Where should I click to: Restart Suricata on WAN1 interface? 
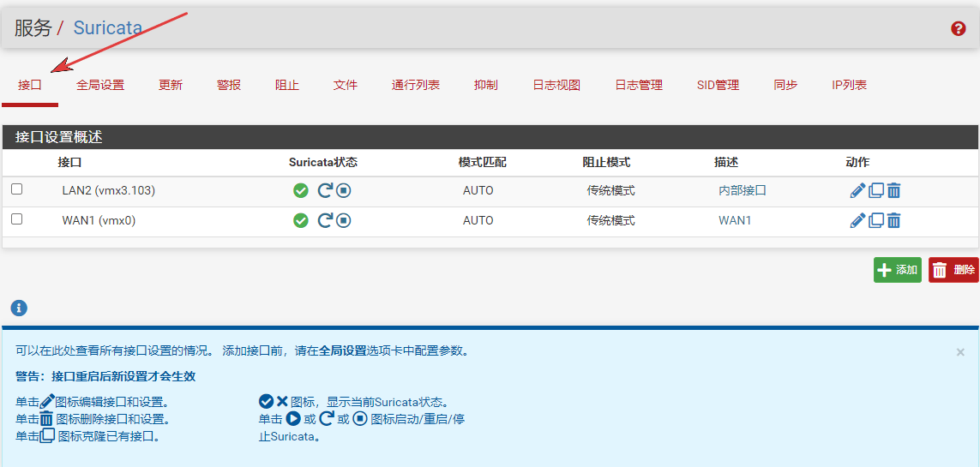pos(325,220)
